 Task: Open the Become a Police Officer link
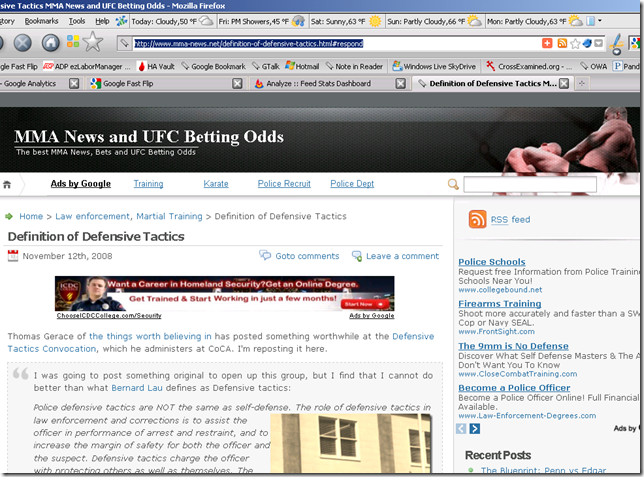(514, 388)
